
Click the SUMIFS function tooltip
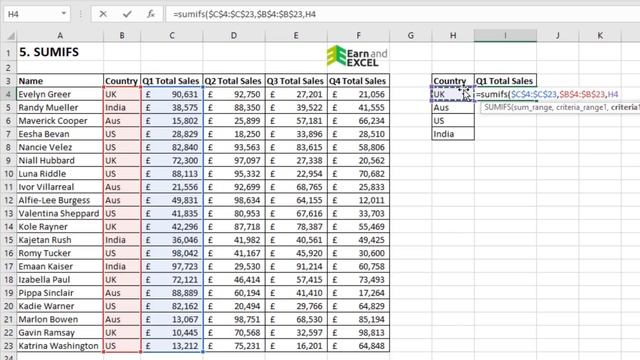pyautogui.click(x=560, y=107)
